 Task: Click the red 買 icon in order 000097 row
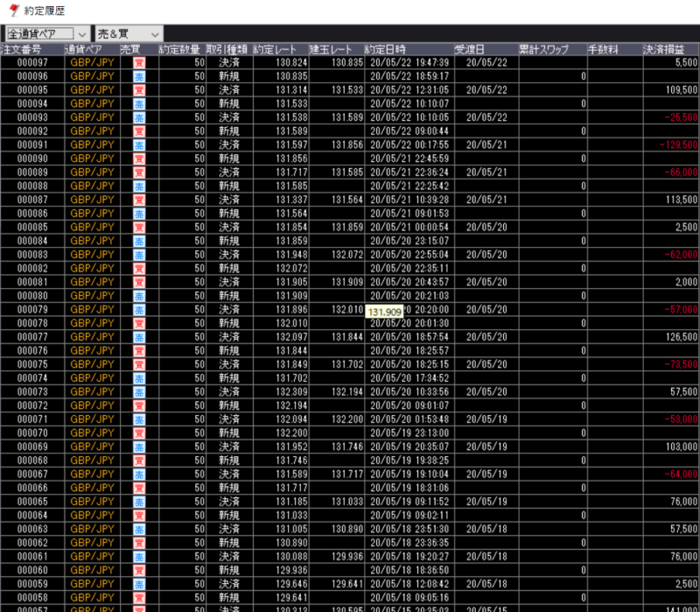pyautogui.click(x=138, y=63)
